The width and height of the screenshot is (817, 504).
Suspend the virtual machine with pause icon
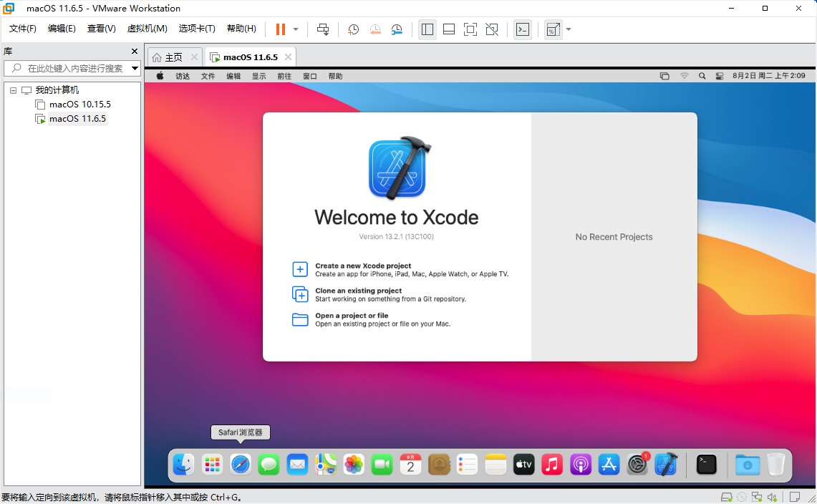[x=279, y=29]
